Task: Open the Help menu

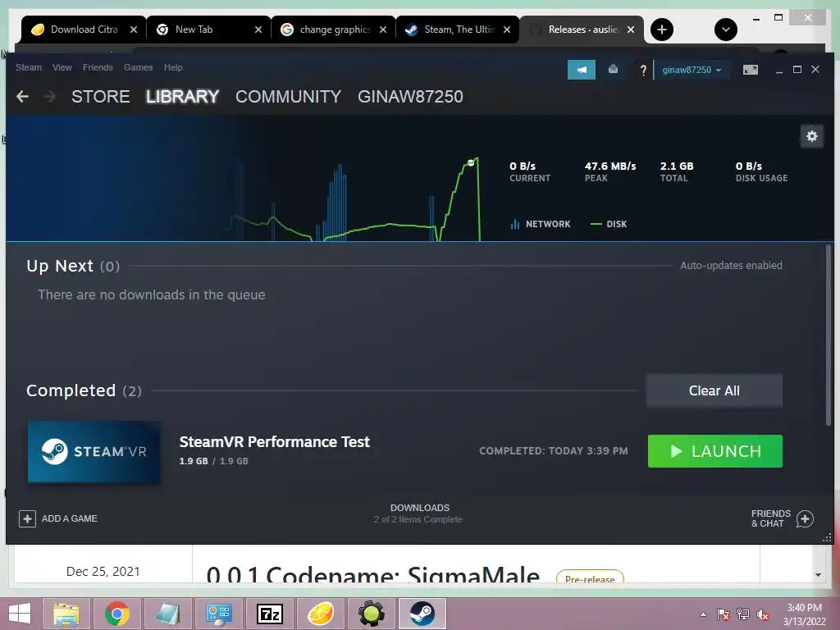Action: (x=173, y=67)
